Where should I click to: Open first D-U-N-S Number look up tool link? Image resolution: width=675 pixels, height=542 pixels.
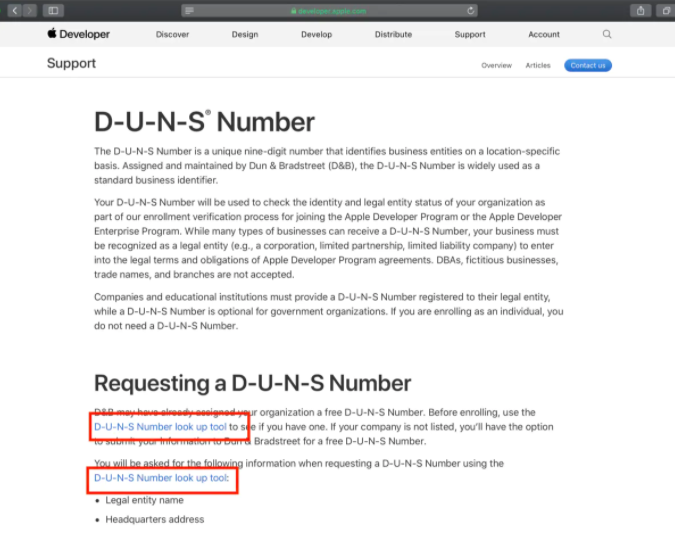point(160,427)
